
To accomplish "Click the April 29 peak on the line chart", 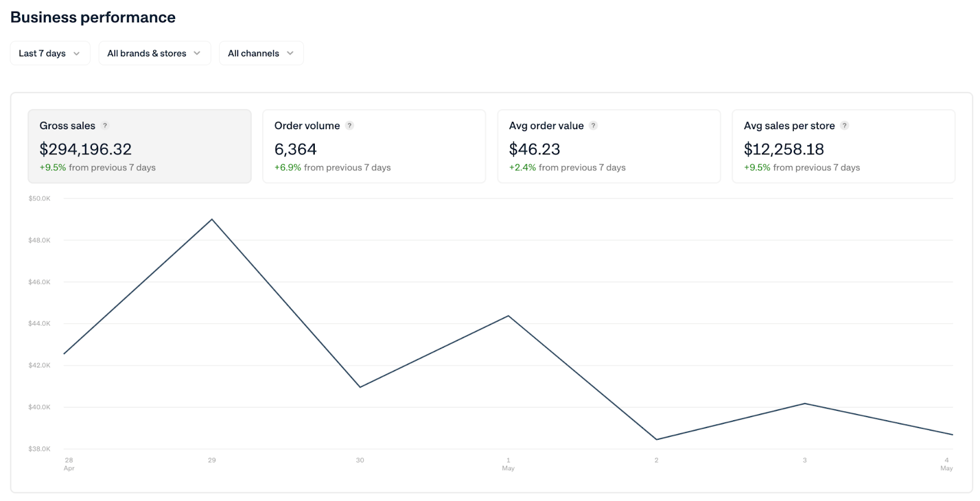I will (x=212, y=219).
